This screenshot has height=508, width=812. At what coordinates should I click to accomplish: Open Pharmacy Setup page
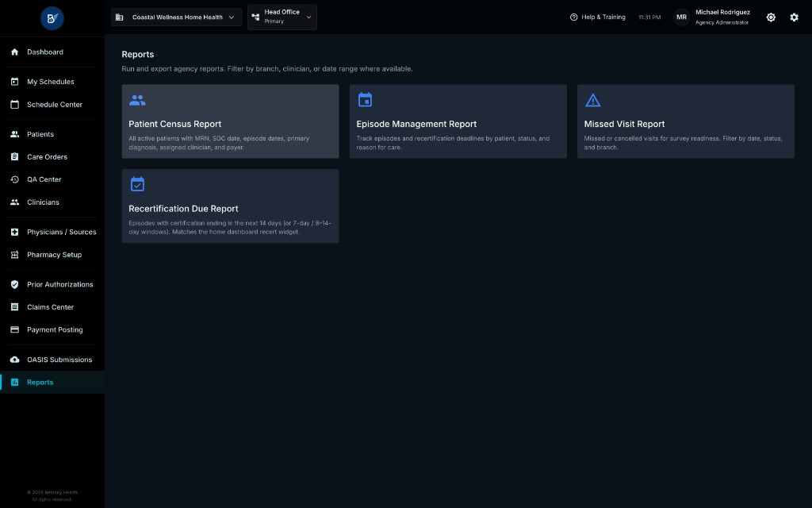pyautogui.click(x=52, y=255)
